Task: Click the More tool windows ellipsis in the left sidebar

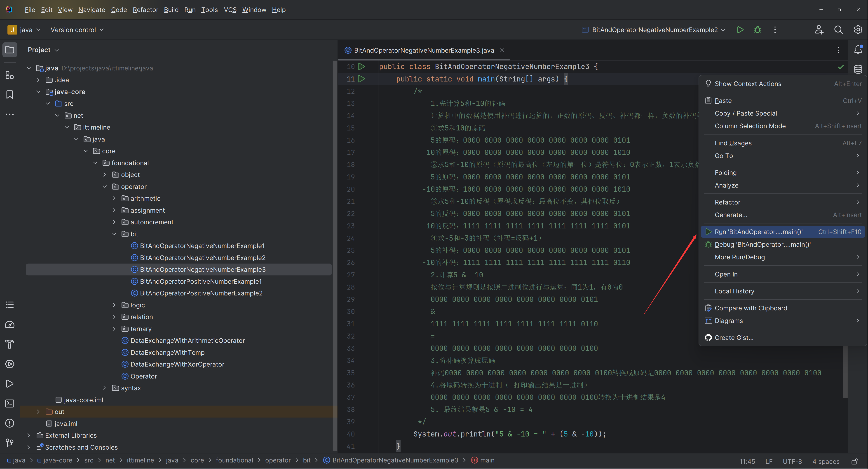Action: tap(10, 114)
